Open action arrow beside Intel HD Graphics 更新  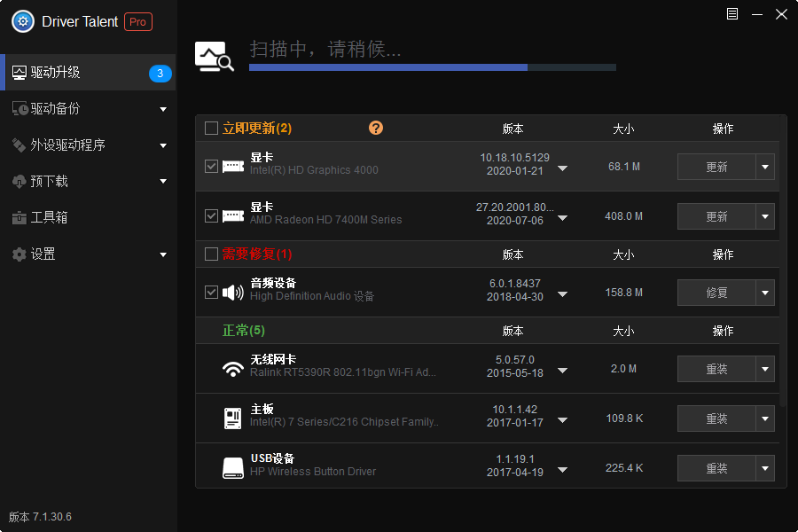pyautogui.click(x=765, y=167)
